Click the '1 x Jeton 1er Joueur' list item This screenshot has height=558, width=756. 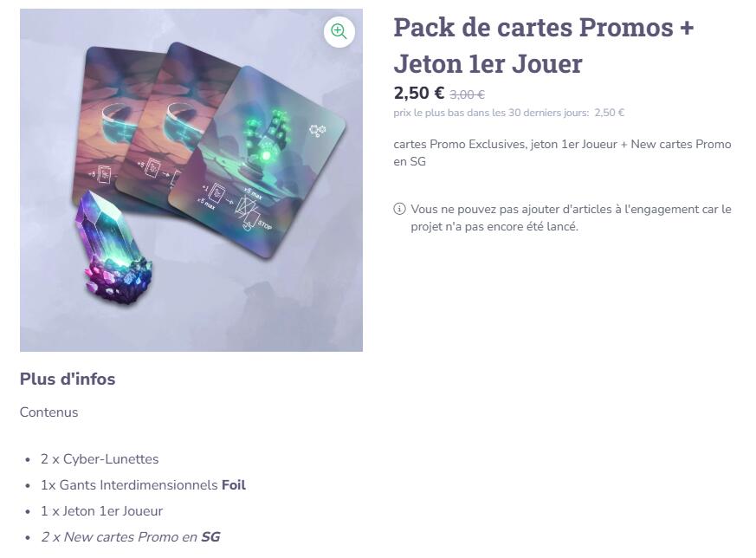click(x=101, y=511)
